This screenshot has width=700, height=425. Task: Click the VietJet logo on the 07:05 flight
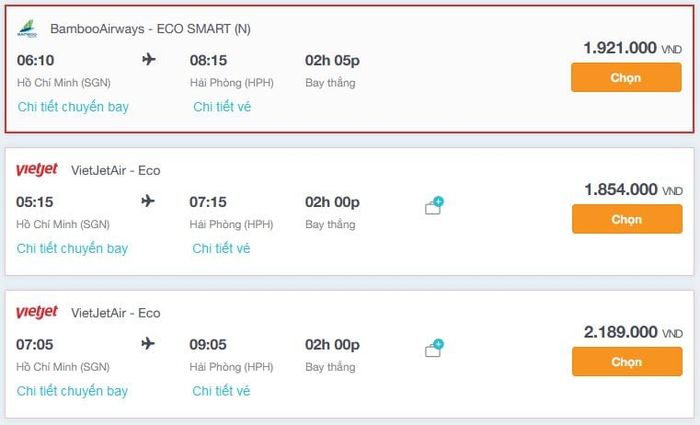[x=37, y=313]
